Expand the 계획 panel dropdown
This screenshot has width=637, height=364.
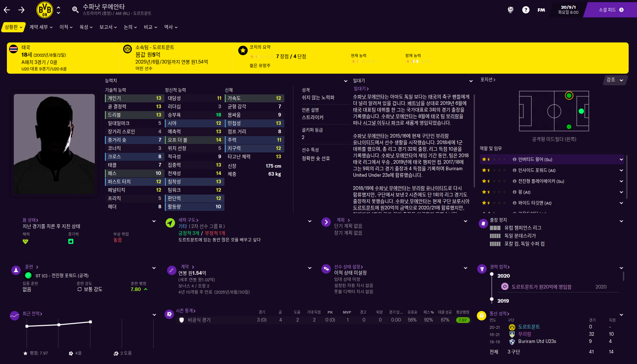click(466, 221)
